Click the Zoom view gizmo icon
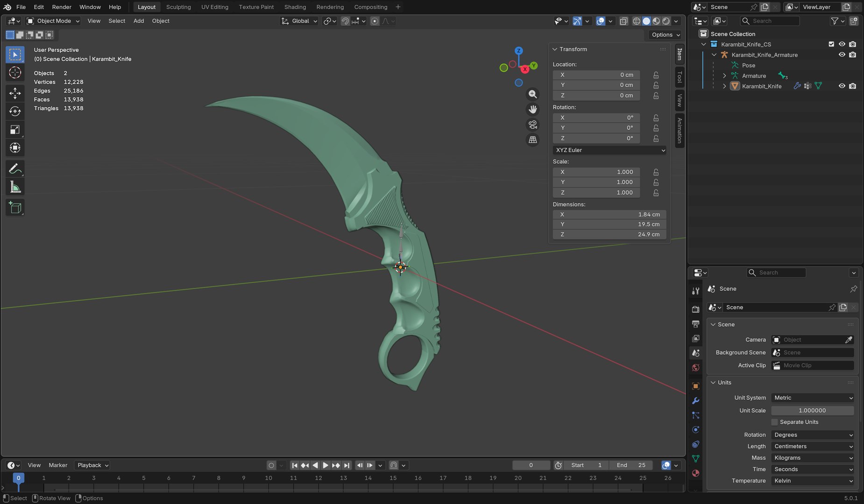 click(532, 94)
